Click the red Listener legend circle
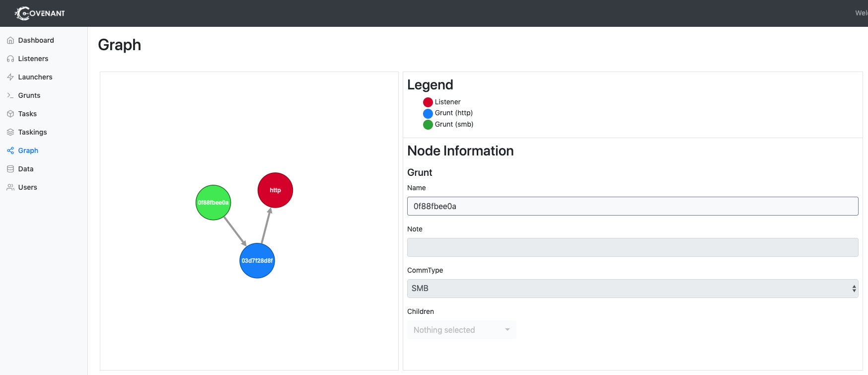 tap(428, 102)
